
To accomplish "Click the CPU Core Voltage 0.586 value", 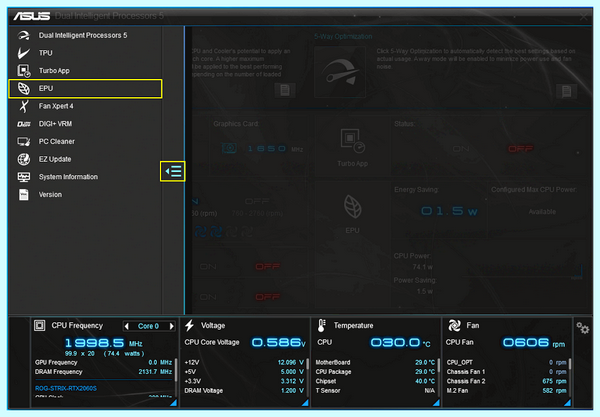I will point(279,342).
